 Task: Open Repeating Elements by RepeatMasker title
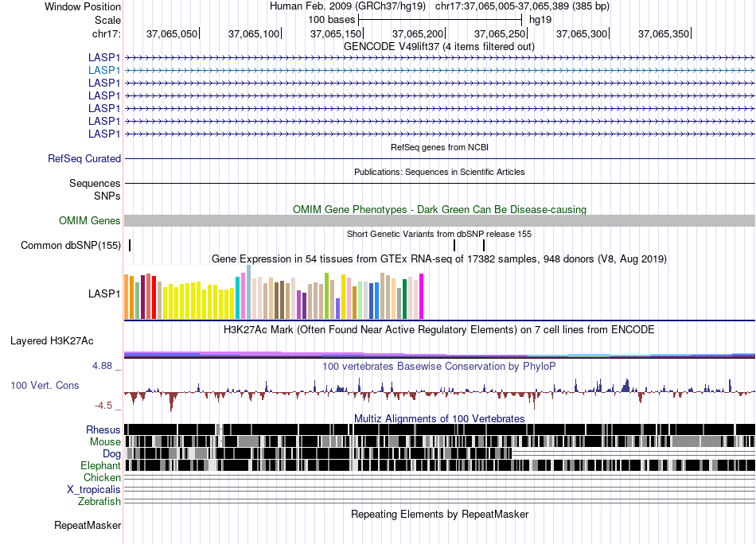pos(439,515)
